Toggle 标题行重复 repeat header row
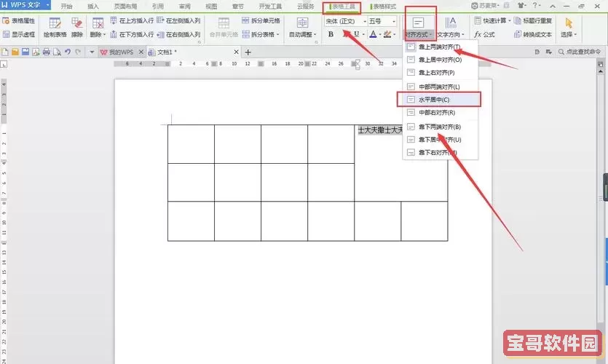 tap(533, 20)
